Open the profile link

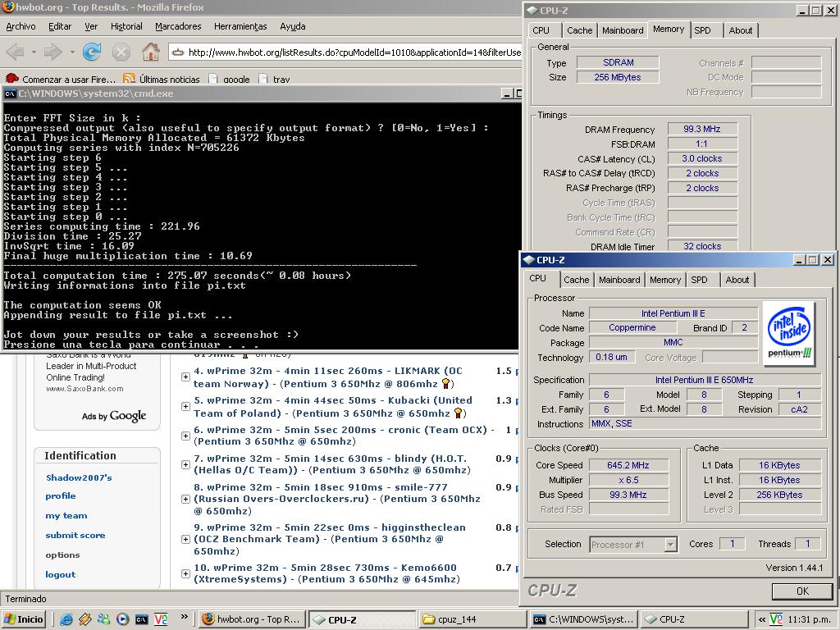(61, 496)
